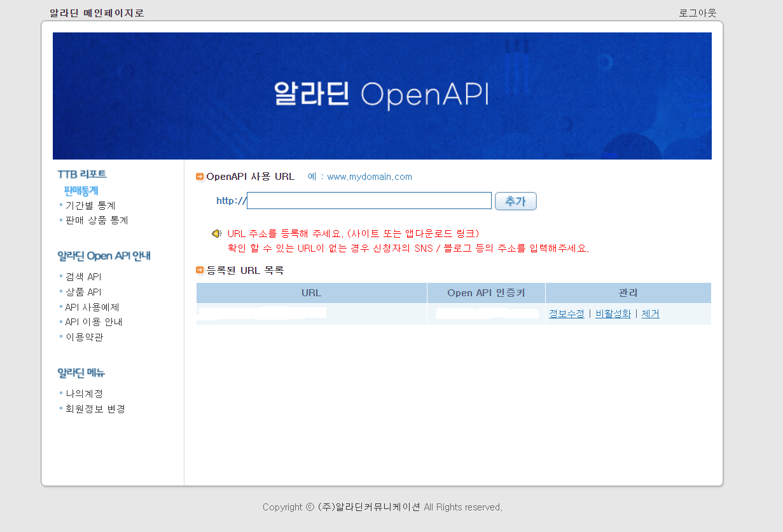Viewport: 783px width, 532px height.
Task: Open API 이용 안내 page
Action: pyautogui.click(x=94, y=322)
